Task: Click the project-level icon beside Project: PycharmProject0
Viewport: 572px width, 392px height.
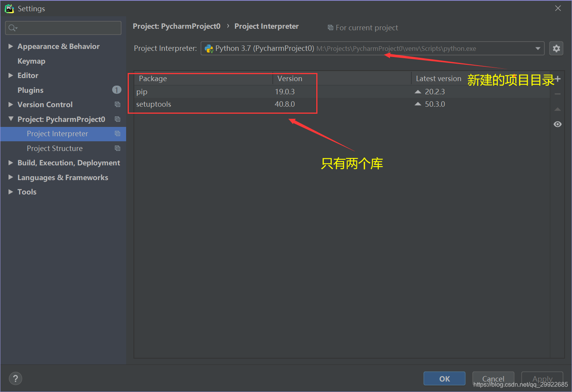Action: [x=118, y=119]
